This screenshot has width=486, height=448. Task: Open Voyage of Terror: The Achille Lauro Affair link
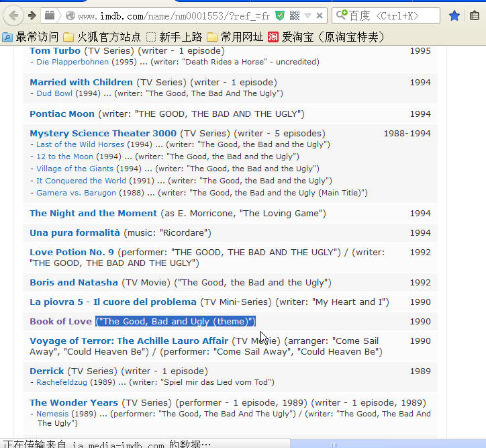(129, 341)
